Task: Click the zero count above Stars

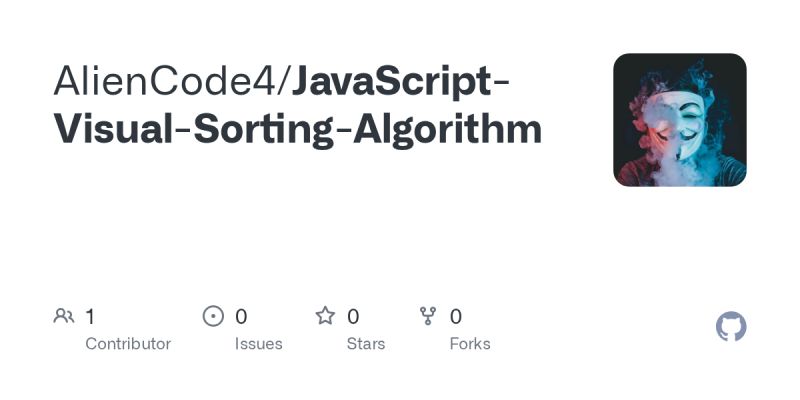Action: pyautogui.click(x=353, y=317)
